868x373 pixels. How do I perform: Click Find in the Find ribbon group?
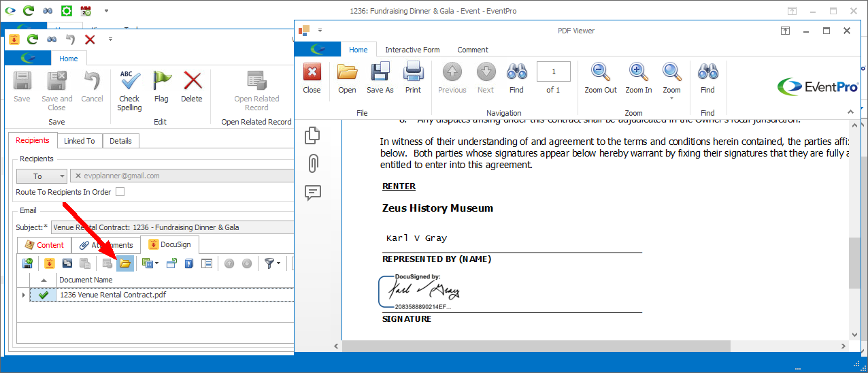(708, 78)
